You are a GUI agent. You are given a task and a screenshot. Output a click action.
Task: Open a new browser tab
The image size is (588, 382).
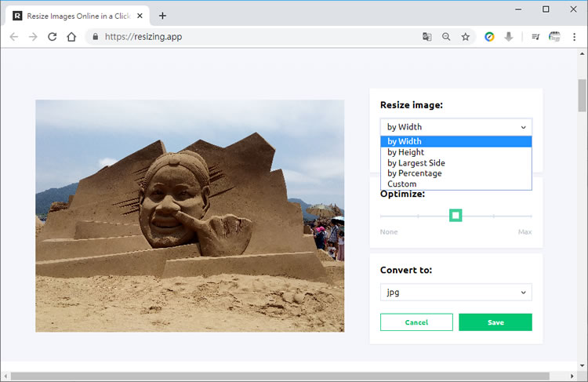point(162,16)
